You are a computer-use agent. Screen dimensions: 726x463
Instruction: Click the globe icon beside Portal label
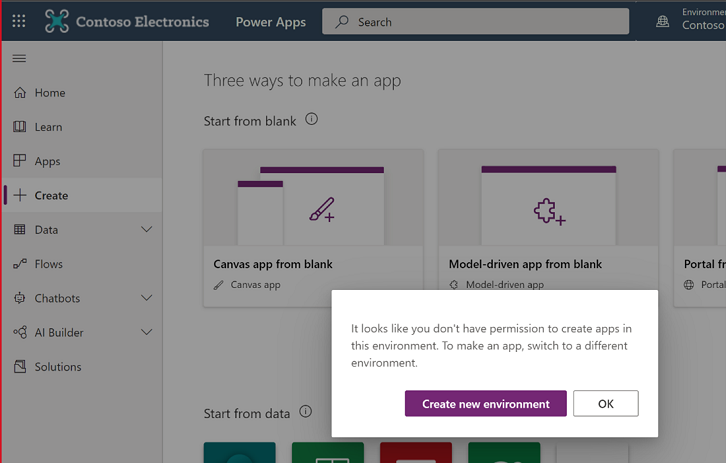point(689,285)
